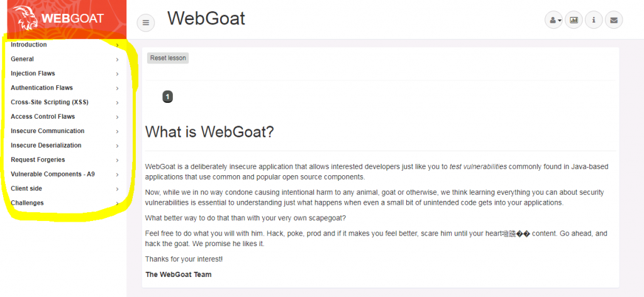Click the info about icon
Image resolution: width=644 pixels, height=297 pixels.
[594, 20]
